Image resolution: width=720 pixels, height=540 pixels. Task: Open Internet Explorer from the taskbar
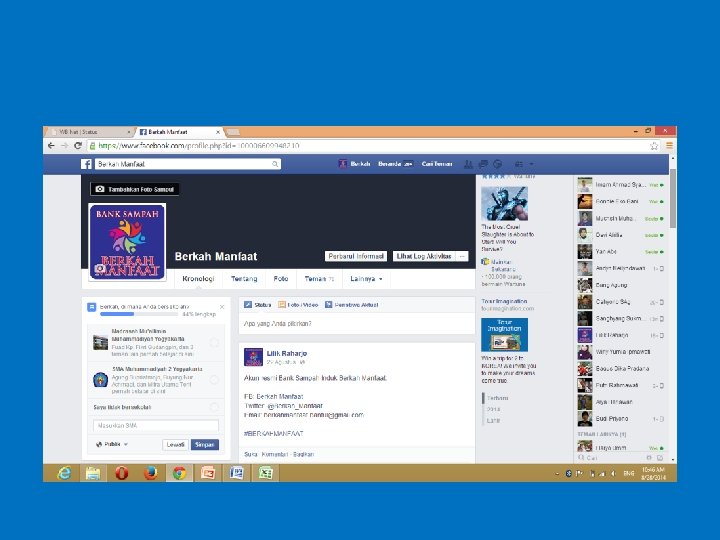coord(64,473)
